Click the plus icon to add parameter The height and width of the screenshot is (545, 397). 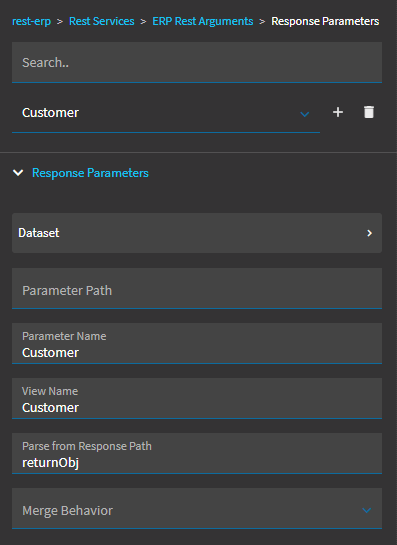[338, 112]
